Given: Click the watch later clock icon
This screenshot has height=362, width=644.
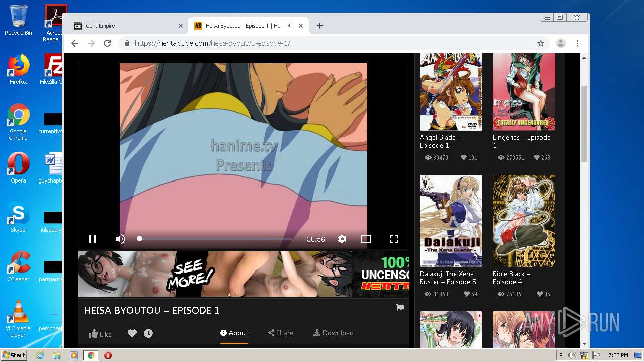Looking at the screenshot, I should click(x=148, y=333).
